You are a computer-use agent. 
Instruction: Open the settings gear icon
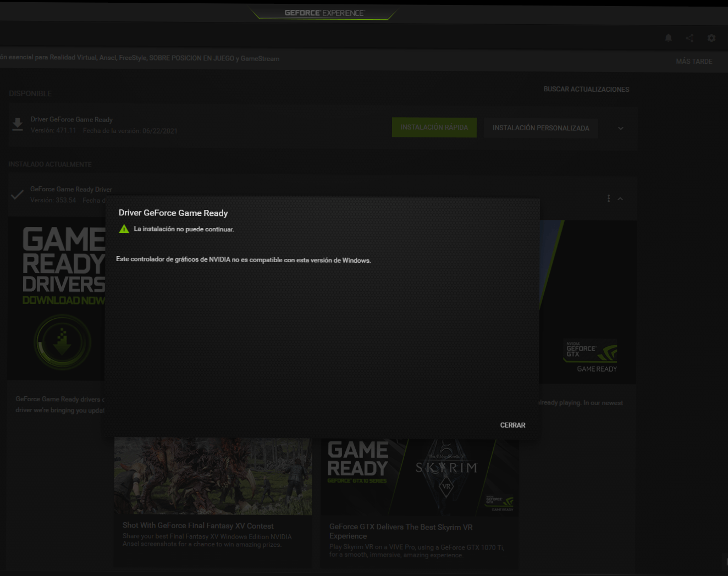(x=712, y=38)
